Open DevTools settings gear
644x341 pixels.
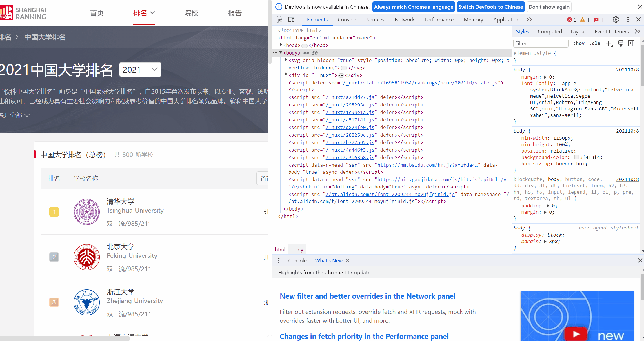pyautogui.click(x=616, y=19)
